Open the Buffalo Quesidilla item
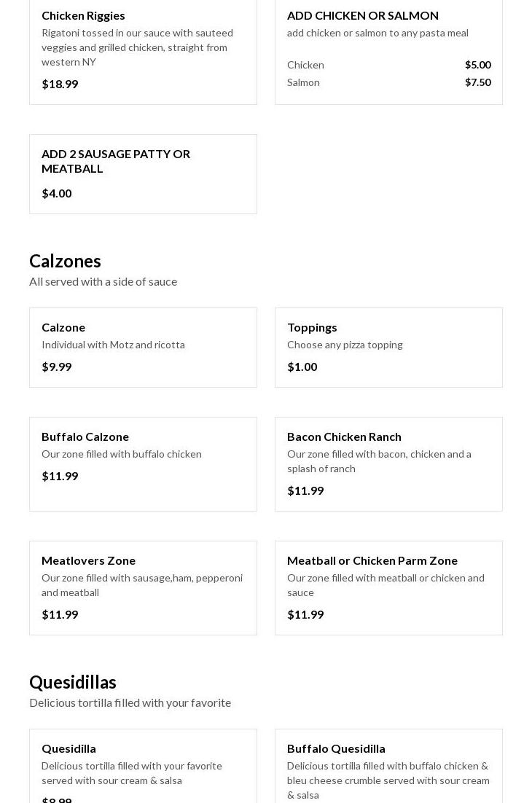Viewport: 532px width, 803px height. (x=388, y=766)
